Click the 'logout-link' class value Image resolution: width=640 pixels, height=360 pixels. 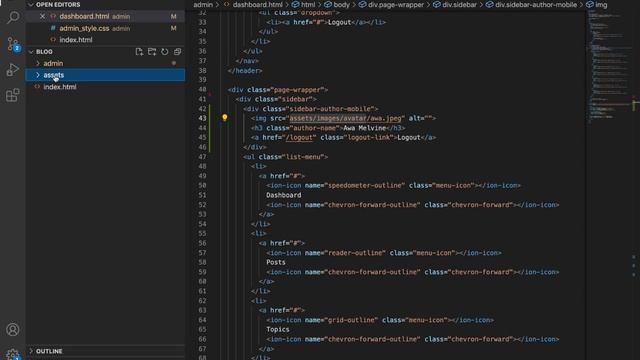(368, 138)
